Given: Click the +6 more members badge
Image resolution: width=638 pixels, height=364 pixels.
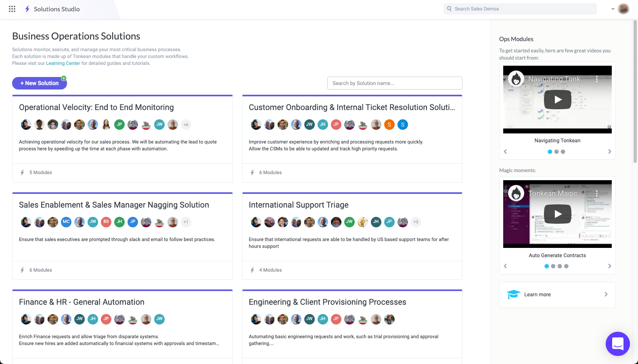Looking at the screenshot, I should 186,125.
